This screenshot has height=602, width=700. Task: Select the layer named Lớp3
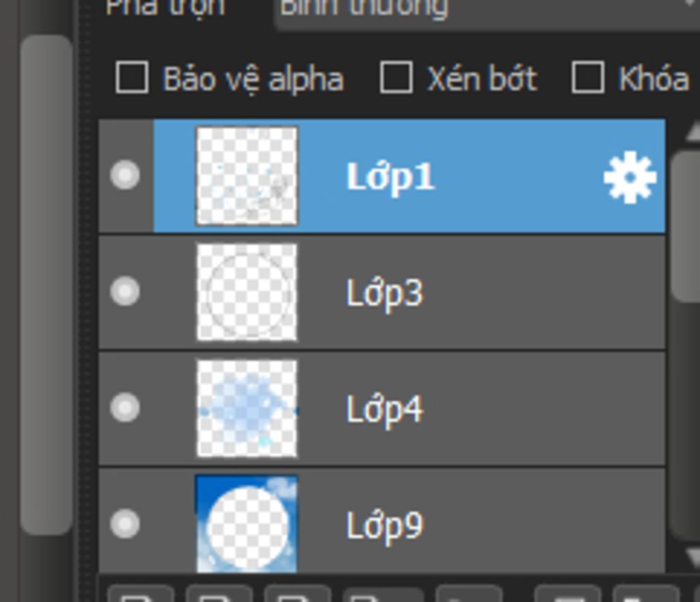click(x=382, y=292)
